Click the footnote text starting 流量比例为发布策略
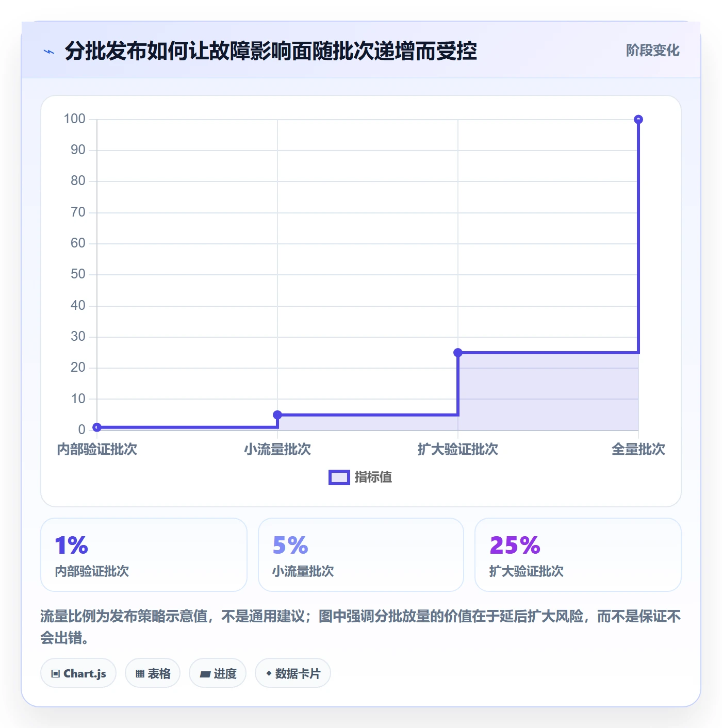Image resolution: width=722 pixels, height=728 pixels. [360, 627]
